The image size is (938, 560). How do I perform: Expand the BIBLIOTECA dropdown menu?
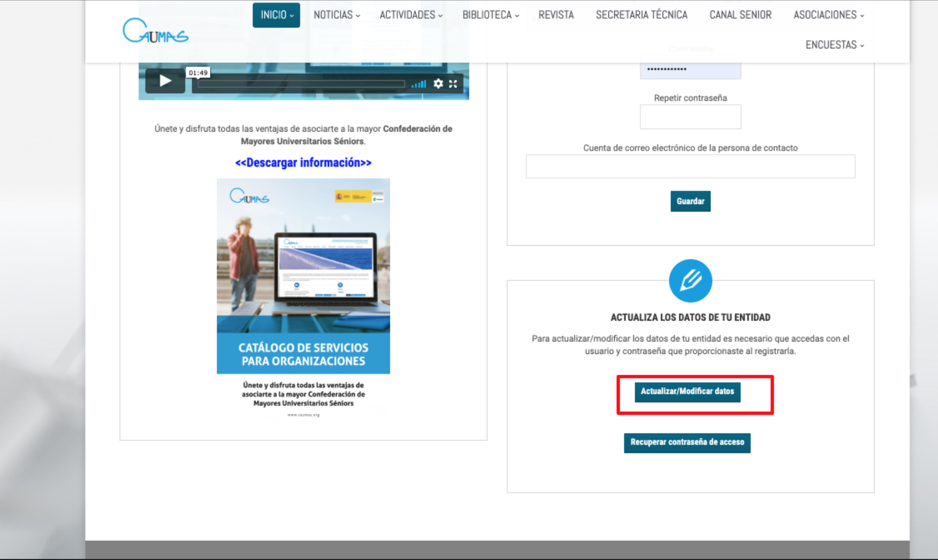(491, 15)
